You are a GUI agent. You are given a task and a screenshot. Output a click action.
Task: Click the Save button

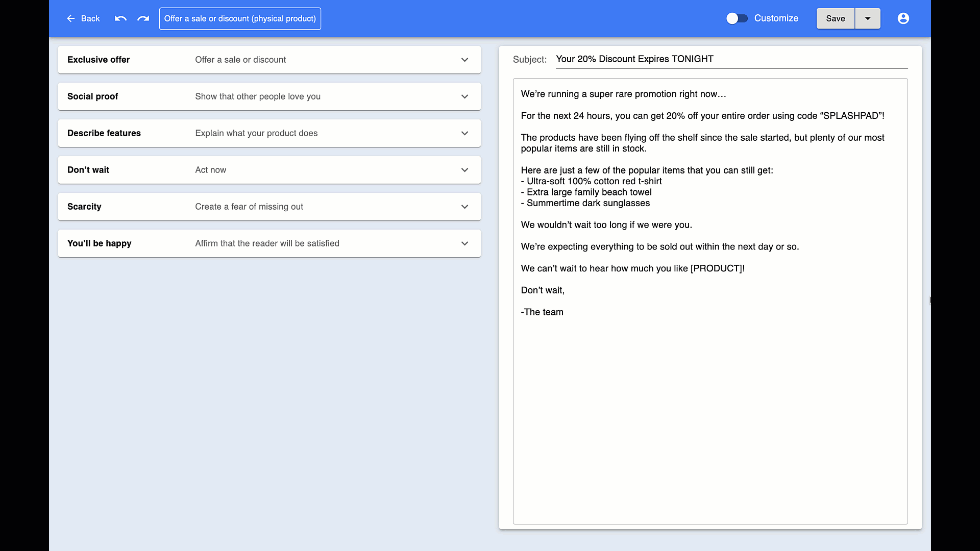click(x=835, y=18)
